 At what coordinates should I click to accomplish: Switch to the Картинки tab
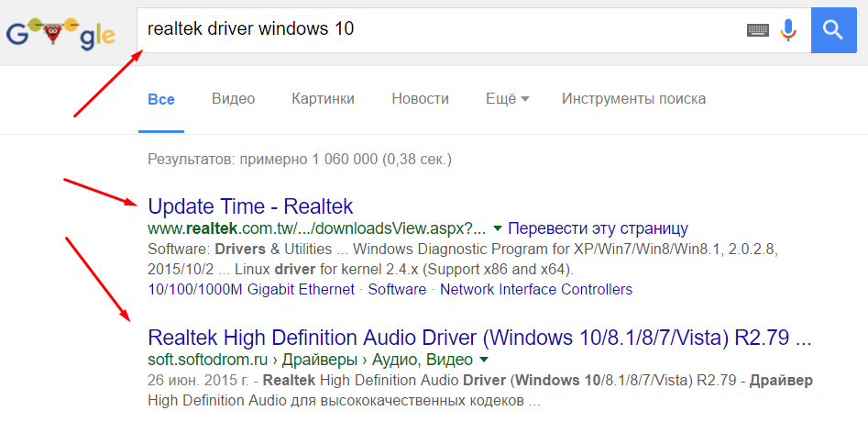pyautogui.click(x=323, y=99)
